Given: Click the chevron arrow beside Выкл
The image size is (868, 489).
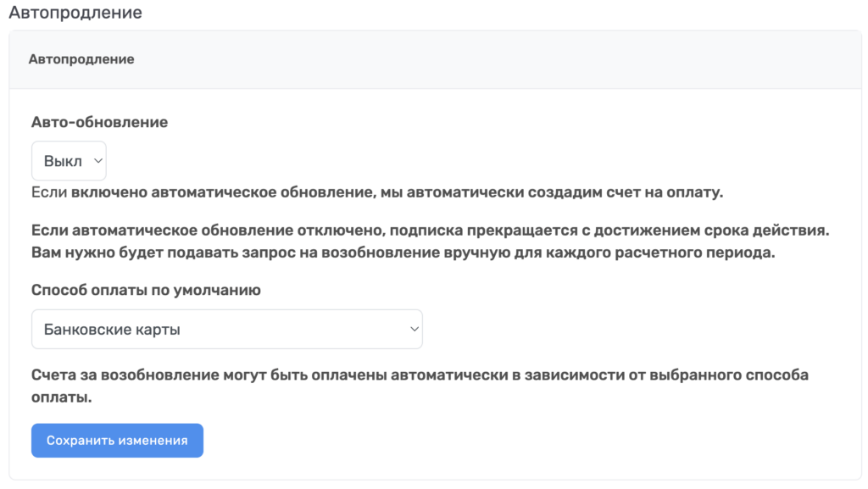Looking at the screenshot, I should pos(98,161).
